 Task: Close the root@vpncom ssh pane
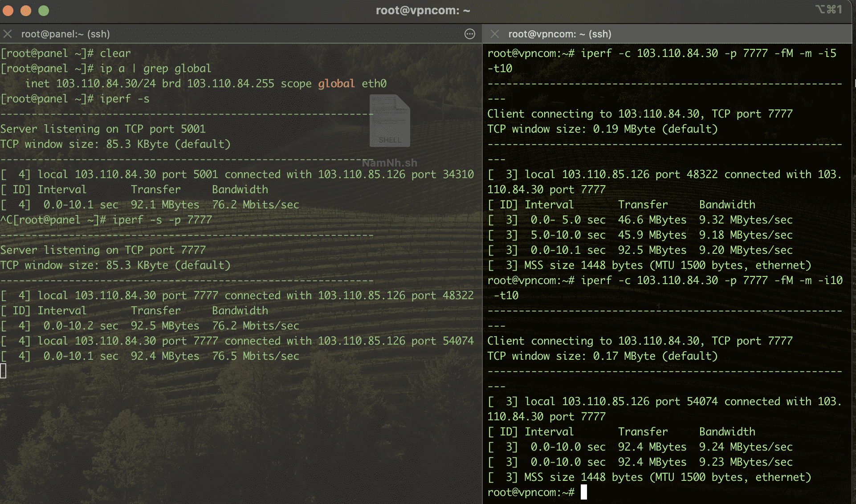tap(494, 34)
